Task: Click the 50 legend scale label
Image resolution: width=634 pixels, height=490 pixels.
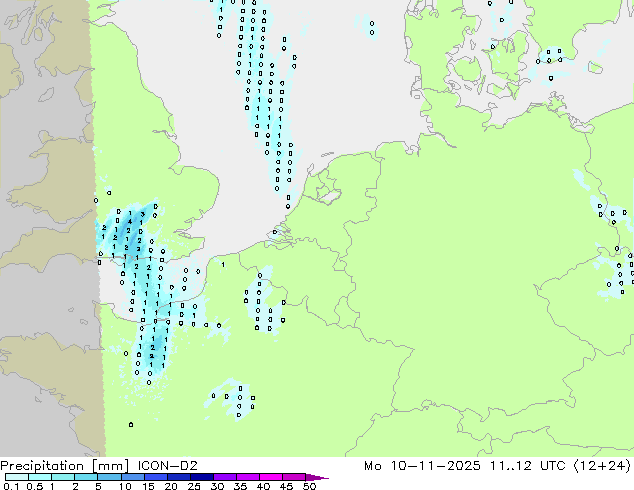Action: point(309,486)
